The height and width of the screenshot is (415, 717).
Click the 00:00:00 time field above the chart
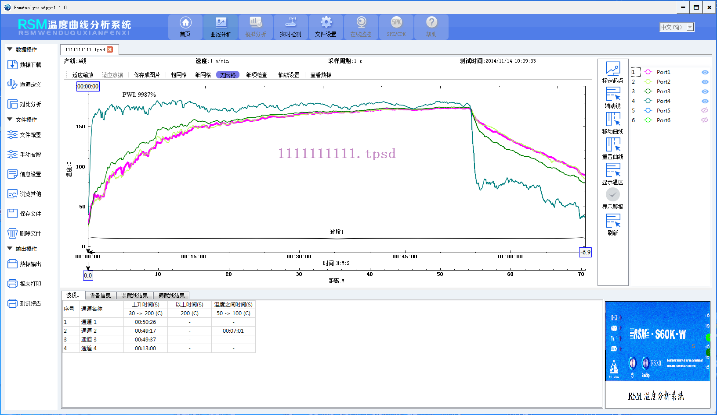87,87
